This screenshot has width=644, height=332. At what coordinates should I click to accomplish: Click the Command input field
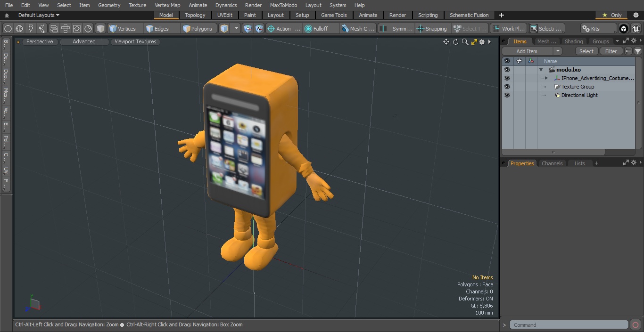click(569, 325)
